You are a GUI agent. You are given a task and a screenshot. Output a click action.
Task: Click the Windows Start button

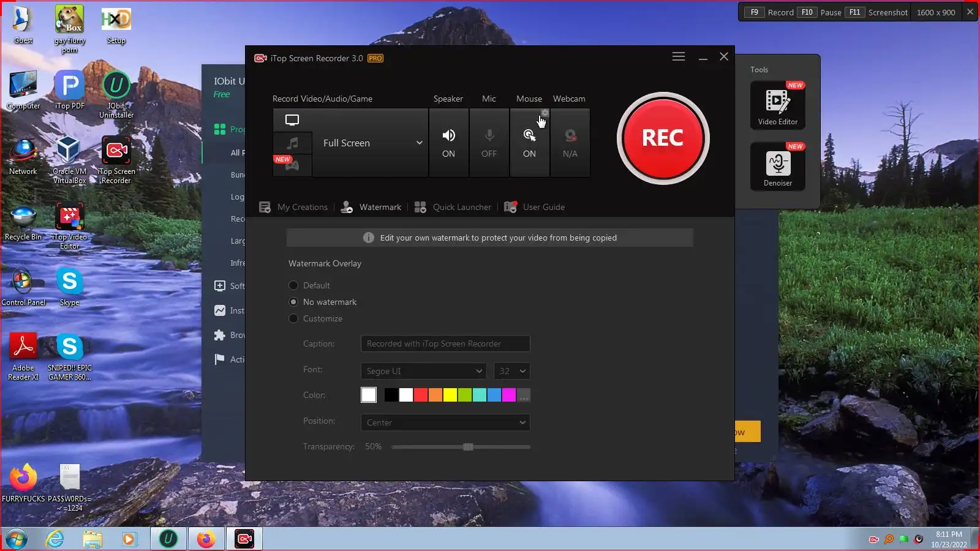(x=17, y=539)
